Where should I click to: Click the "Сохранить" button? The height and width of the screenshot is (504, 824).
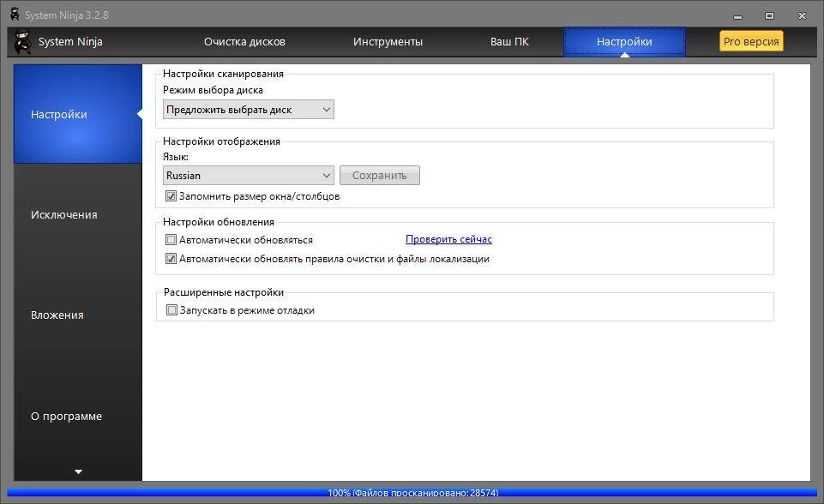pyautogui.click(x=380, y=176)
